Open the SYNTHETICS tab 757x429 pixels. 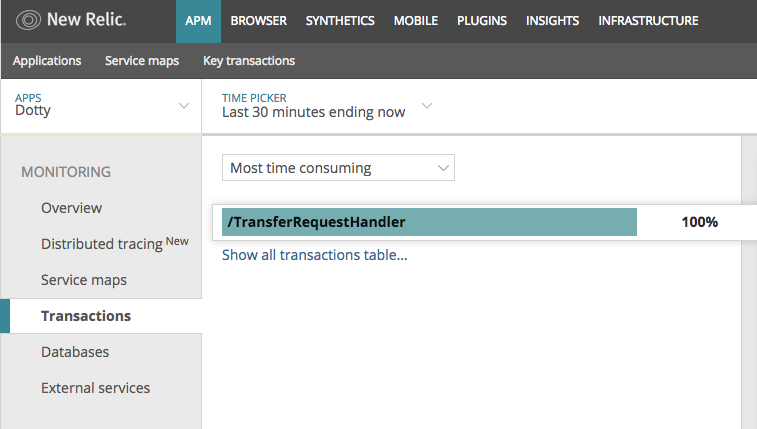pos(340,21)
